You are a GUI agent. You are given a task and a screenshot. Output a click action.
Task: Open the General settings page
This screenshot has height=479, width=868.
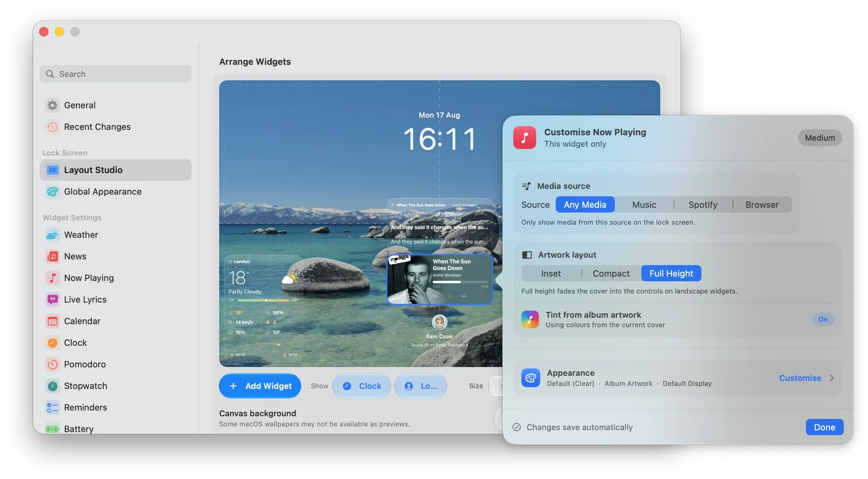[116, 105]
